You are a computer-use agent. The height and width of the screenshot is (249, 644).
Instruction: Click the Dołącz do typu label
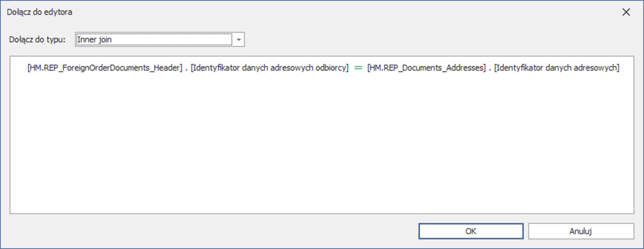(37, 40)
